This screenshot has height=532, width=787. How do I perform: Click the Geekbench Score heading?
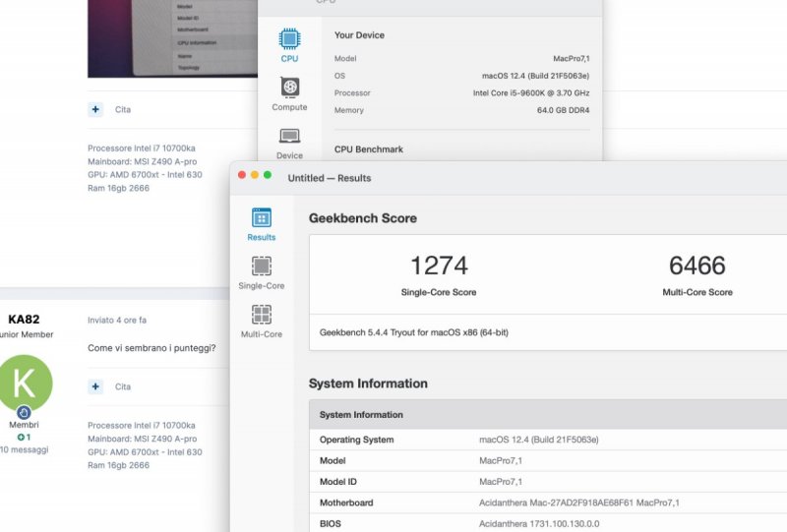point(363,218)
